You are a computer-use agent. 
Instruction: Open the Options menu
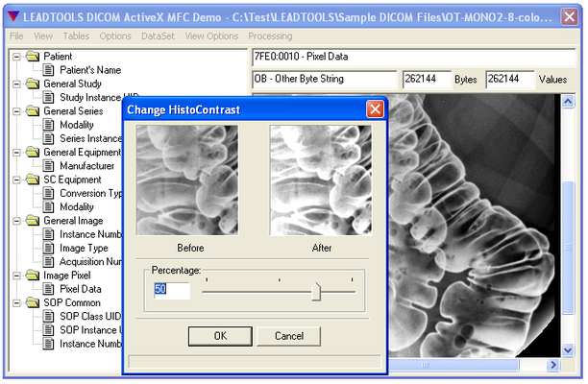tap(115, 36)
